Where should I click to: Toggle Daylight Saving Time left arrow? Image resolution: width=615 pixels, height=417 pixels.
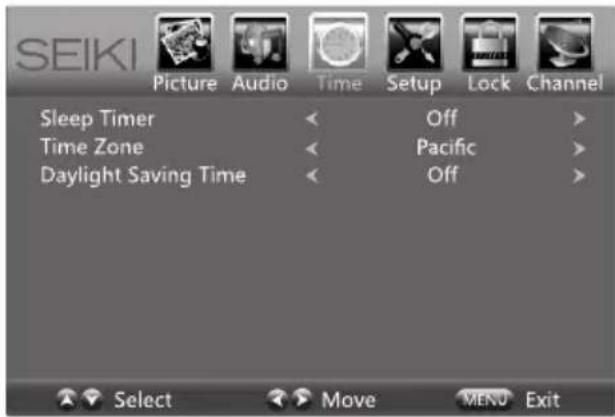312,176
